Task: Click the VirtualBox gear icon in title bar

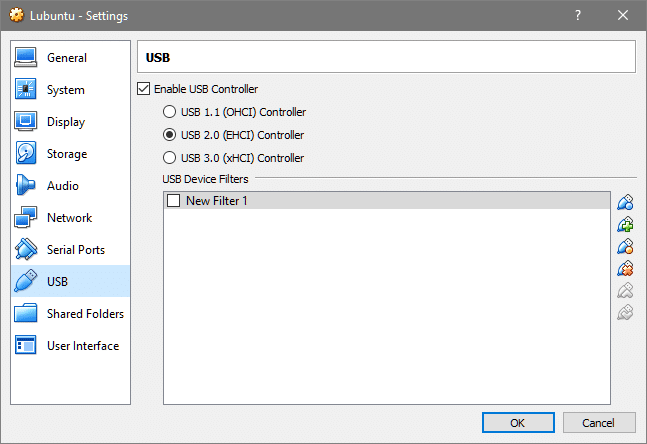Action: pyautogui.click(x=17, y=15)
